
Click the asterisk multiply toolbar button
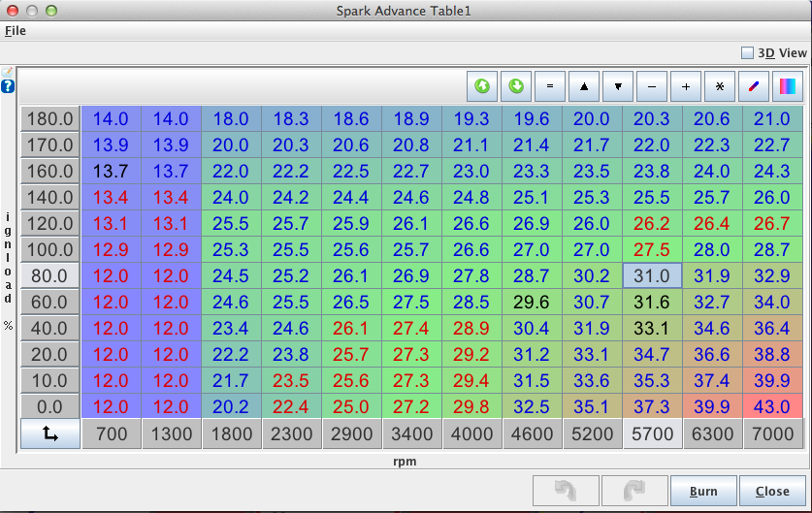(x=719, y=86)
